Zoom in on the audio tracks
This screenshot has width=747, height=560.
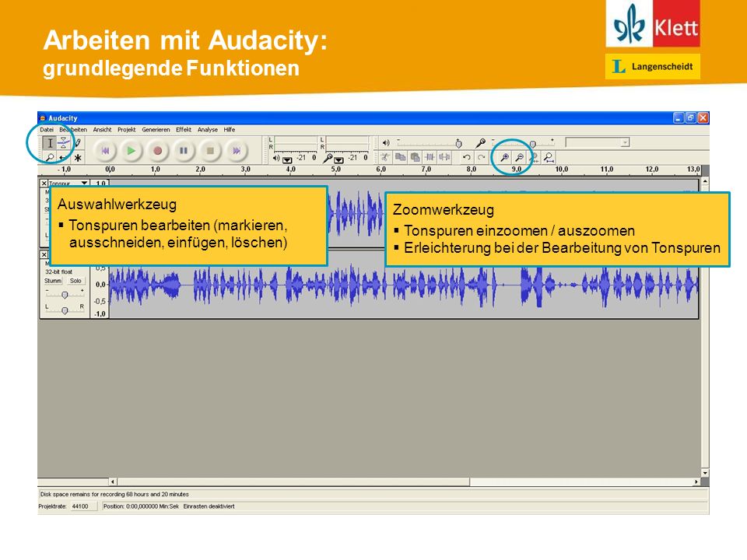pos(504,157)
